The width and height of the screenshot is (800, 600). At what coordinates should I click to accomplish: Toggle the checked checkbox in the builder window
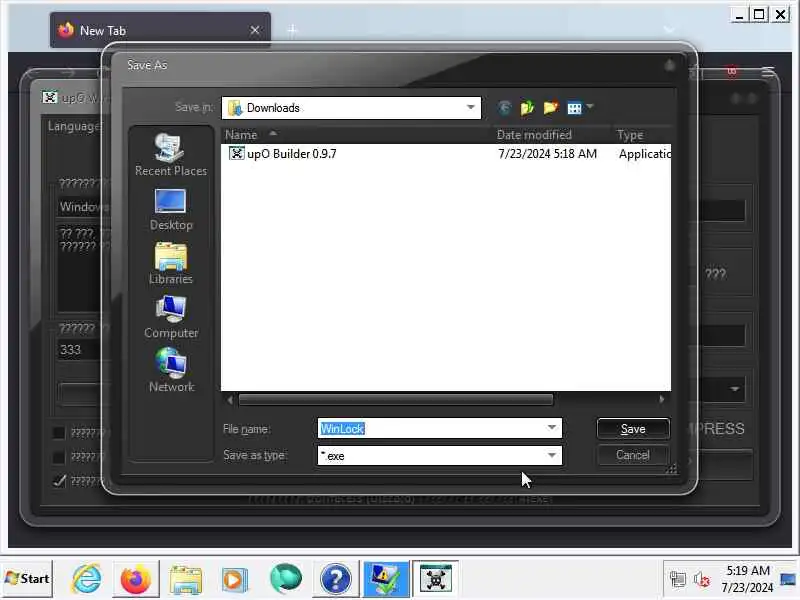pos(59,481)
